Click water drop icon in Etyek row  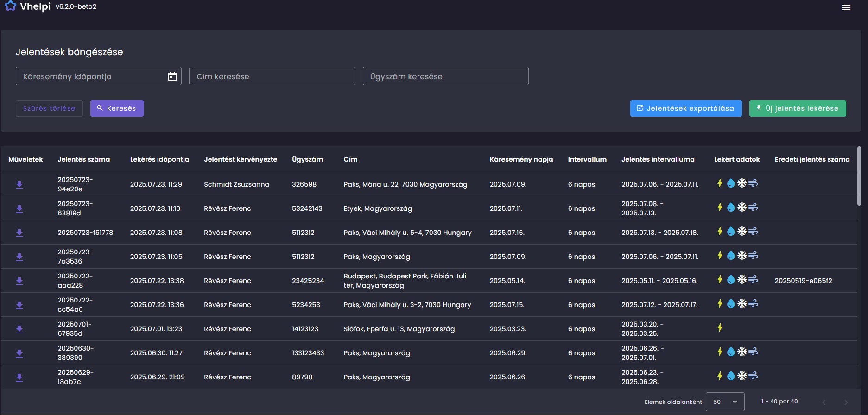pos(731,207)
